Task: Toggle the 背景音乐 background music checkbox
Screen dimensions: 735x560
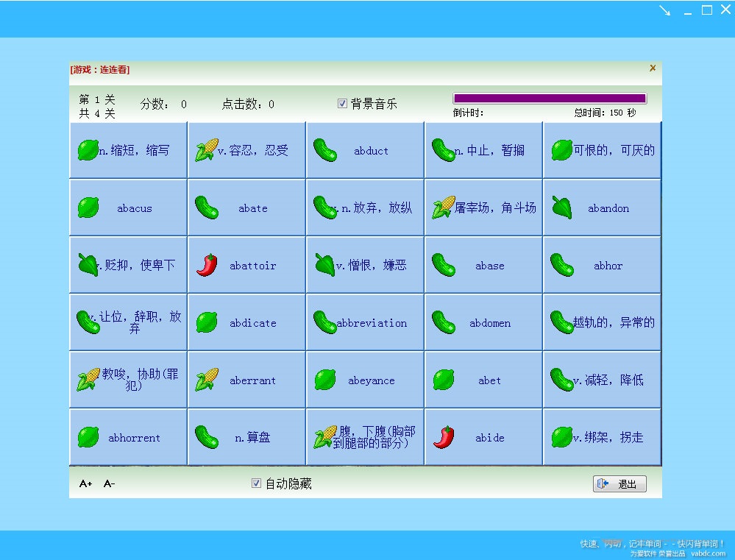Action: pos(342,103)
